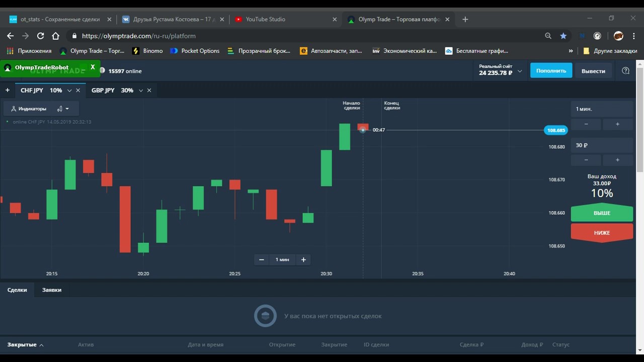Image resolution: width=644 pixels, height=362 pixels.
Task: Increase trade amount with plus button
Action: (x=618, y=160)
